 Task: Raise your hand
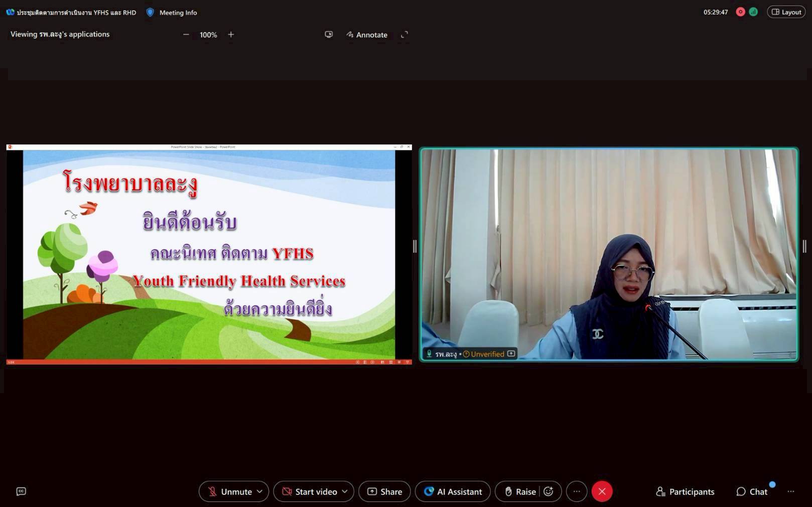coord(519,491)
